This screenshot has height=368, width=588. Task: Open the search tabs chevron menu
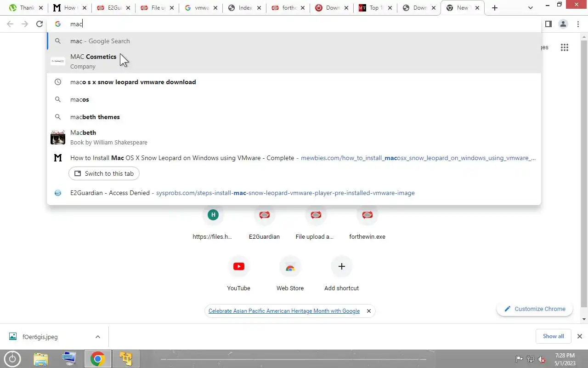(531, 8)
